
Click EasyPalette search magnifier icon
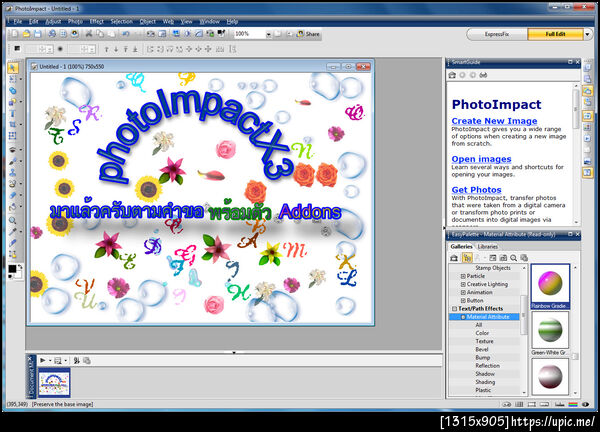coord(514,258)
